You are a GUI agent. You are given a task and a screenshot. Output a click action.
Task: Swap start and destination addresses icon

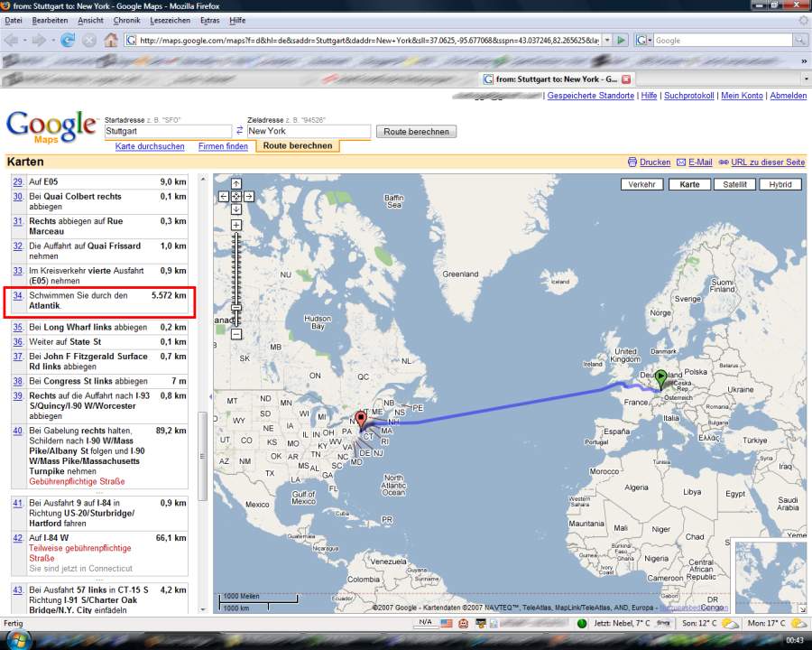click(x=239, y=131)
